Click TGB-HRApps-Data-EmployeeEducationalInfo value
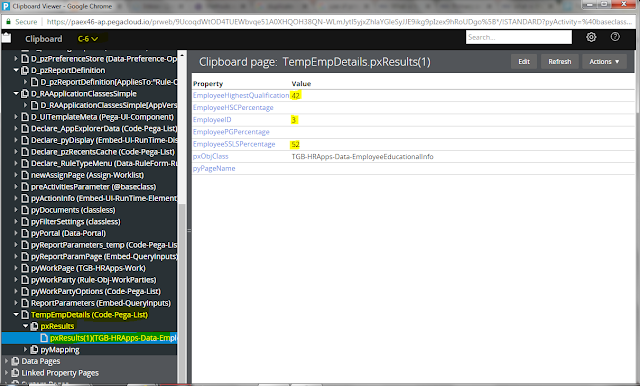Viewport: 640px width, 386px height. [x=362, y=156]
